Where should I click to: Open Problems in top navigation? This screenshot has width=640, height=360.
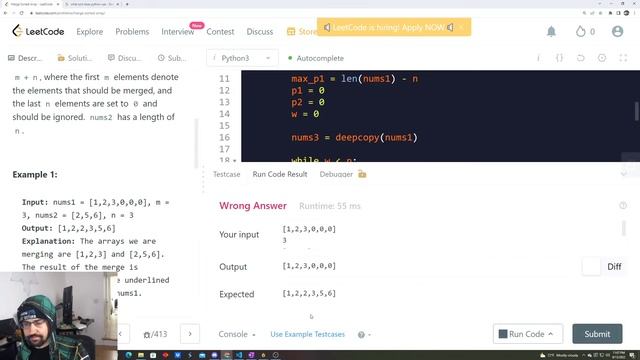pyautogui.click(x=132, y=31)
